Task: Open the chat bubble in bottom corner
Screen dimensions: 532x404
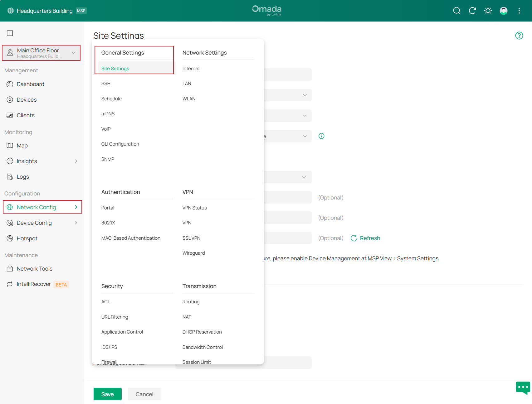Action: 523,387
